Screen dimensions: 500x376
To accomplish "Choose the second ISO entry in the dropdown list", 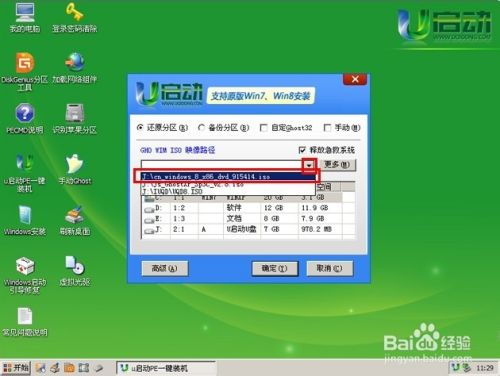I will coord(228,184).
